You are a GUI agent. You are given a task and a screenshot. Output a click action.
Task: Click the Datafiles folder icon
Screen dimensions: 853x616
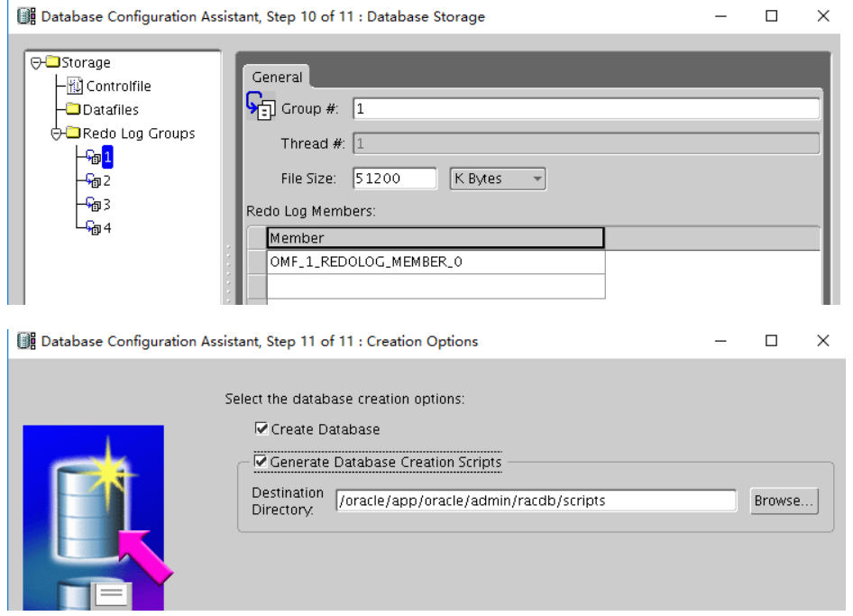(73, 109)
